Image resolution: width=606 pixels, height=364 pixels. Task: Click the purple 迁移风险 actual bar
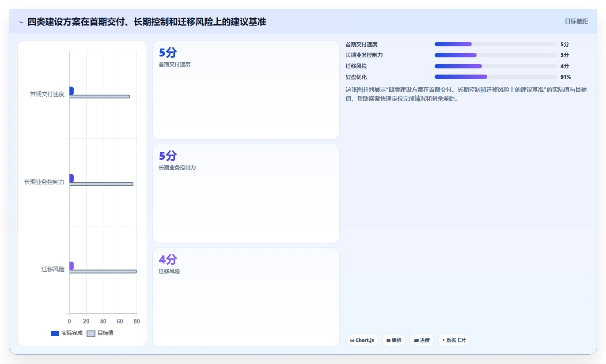click(x=72, y=266)
